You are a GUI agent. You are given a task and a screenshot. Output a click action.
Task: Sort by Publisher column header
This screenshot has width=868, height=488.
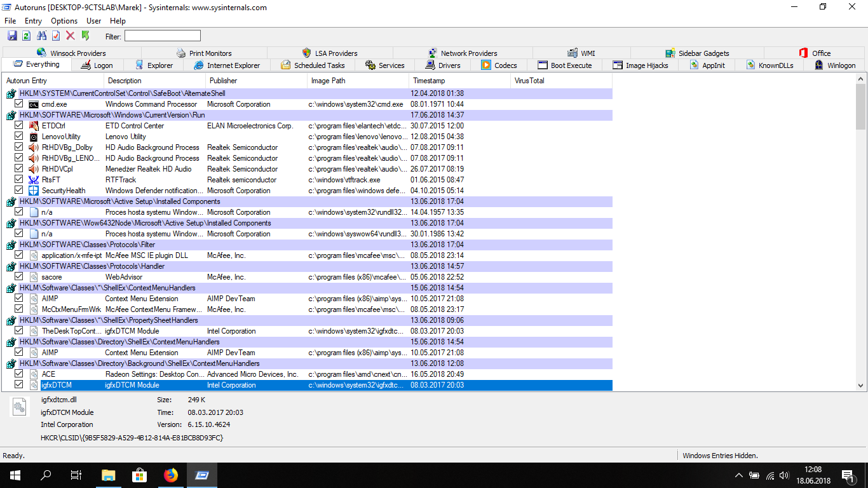tap(257, 81)
